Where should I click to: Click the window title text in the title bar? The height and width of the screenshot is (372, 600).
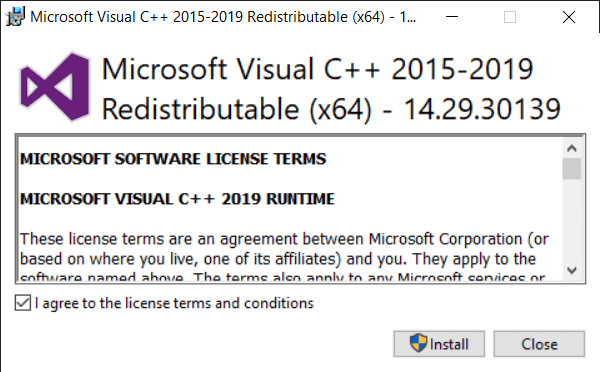click(x=223, y=17)
